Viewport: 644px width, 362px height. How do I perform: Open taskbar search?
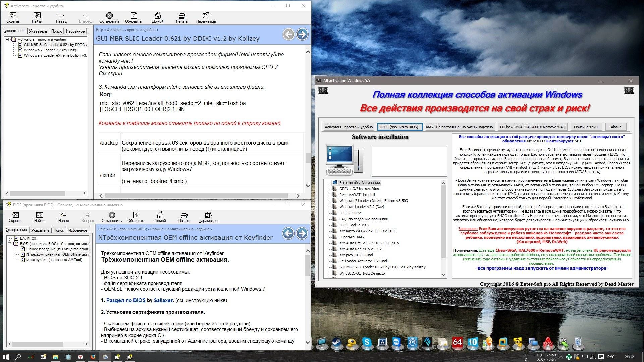(x=18, y=357)
